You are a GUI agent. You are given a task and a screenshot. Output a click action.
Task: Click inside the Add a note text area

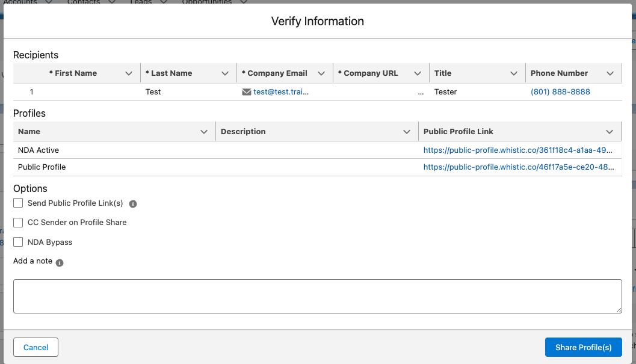coord(318,296)
